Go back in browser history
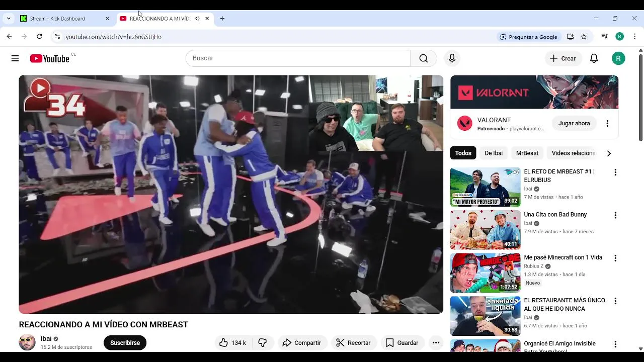 (9, 37)
